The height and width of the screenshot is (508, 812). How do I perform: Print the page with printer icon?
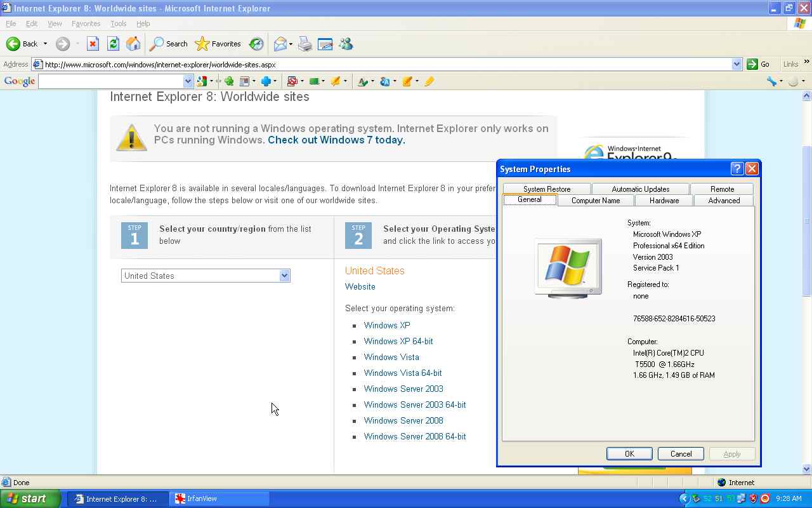[305, 44]
